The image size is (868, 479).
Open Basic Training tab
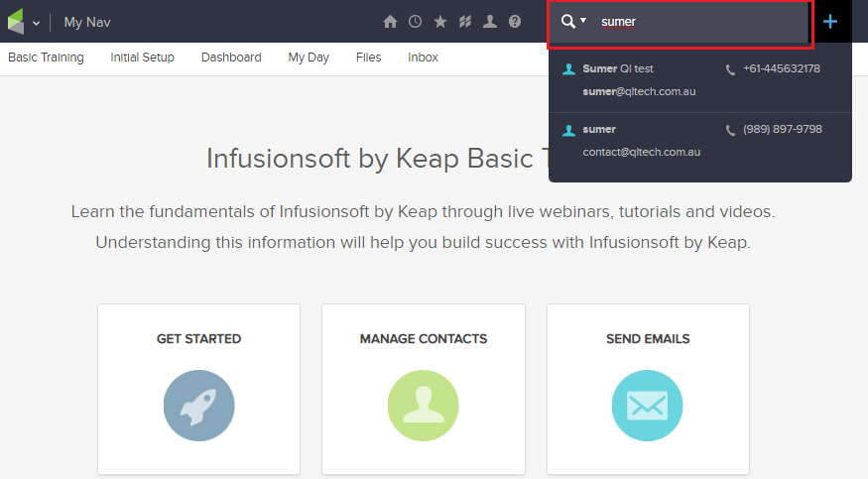(x=46, y=58)
